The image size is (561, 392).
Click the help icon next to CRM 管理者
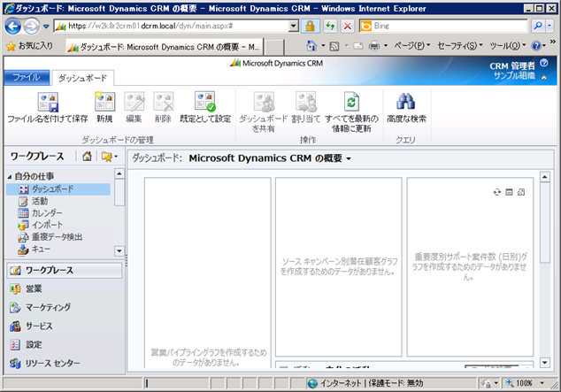544,64
